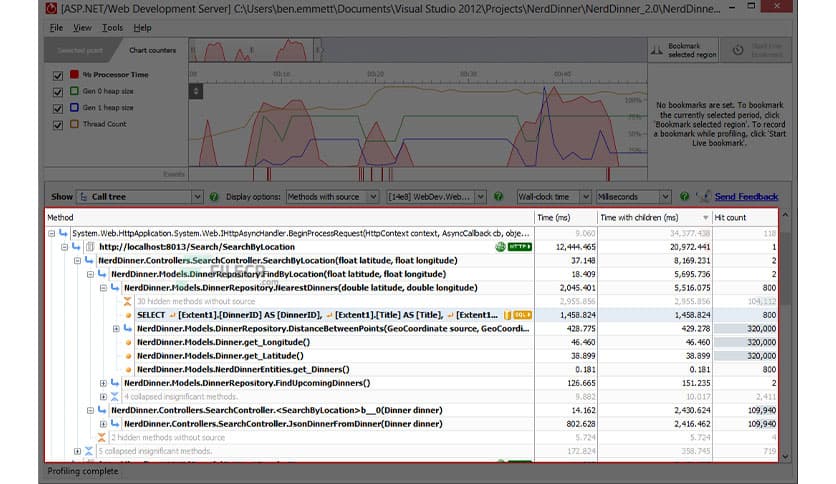Click the call tree scrollbar down arrow

pyautogui.click(x=785, y=457)
